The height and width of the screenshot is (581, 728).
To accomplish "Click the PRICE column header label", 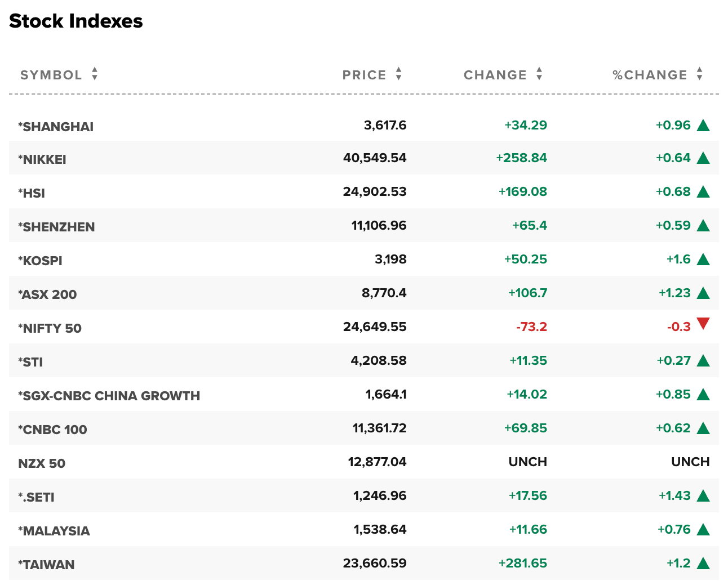I will [x=365, y=75].
